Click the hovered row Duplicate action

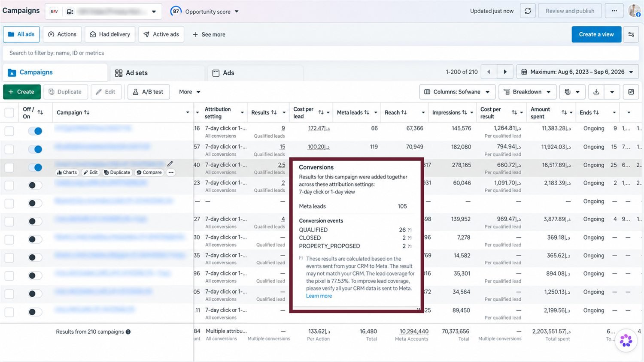pyautogui.click(x=117, y=172)
